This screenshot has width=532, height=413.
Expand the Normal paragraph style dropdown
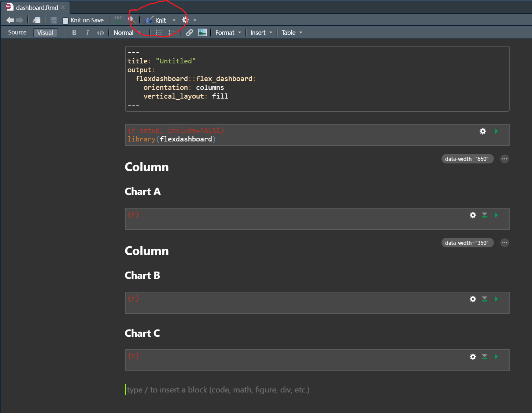(127, 33)
